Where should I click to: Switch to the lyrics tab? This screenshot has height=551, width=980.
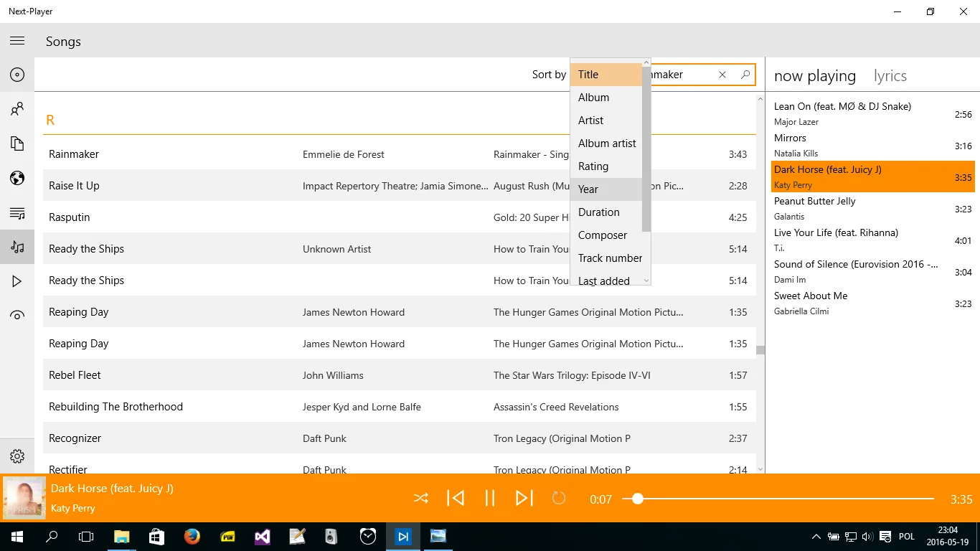click(890, 76)
